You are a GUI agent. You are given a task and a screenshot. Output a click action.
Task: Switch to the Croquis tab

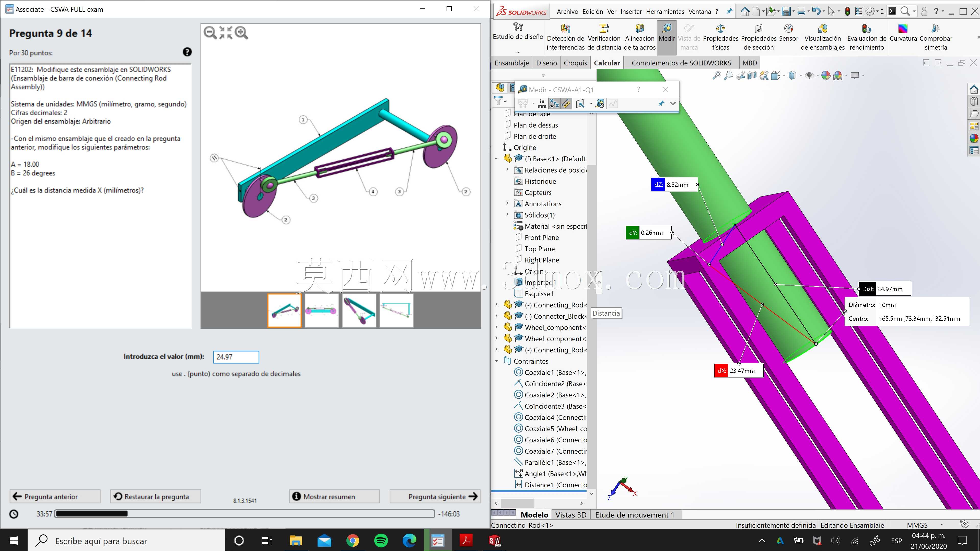click(575, 63)
